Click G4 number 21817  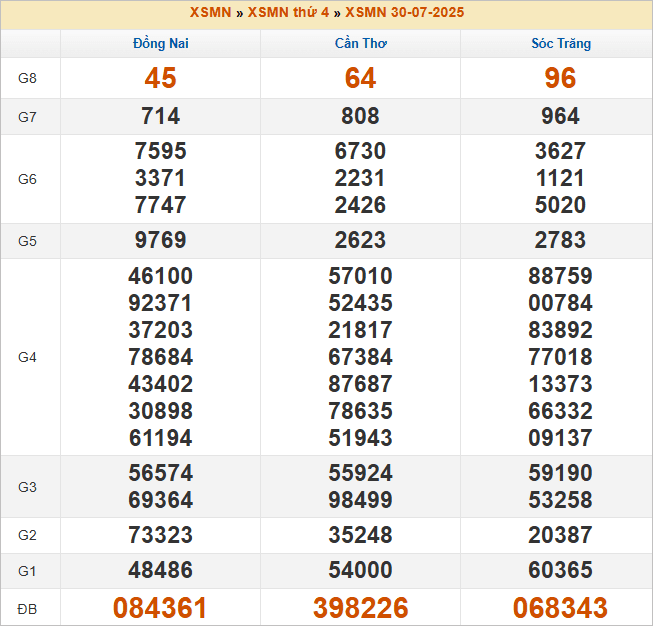(x=361, y=330)
